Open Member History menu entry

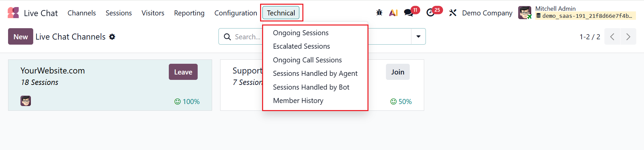(298, 101)
